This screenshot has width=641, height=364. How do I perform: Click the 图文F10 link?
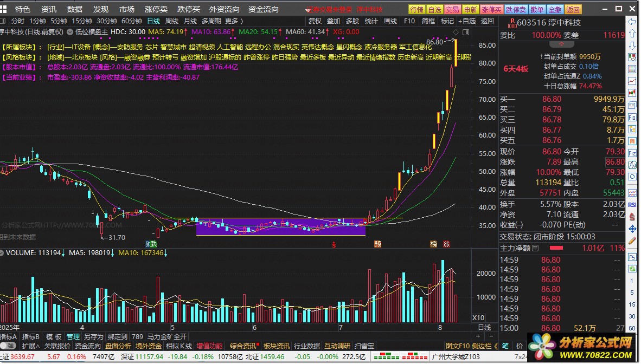pos(458,346)
